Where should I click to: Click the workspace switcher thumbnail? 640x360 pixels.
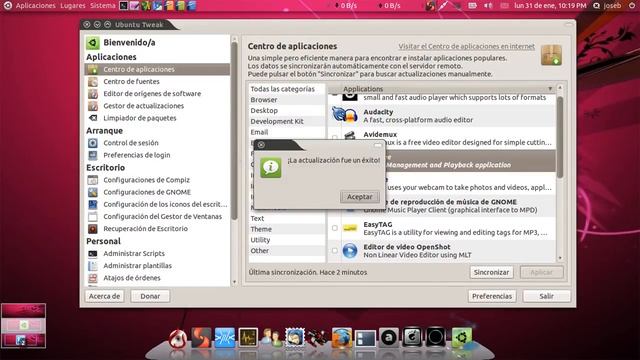(x=23, y=325)
